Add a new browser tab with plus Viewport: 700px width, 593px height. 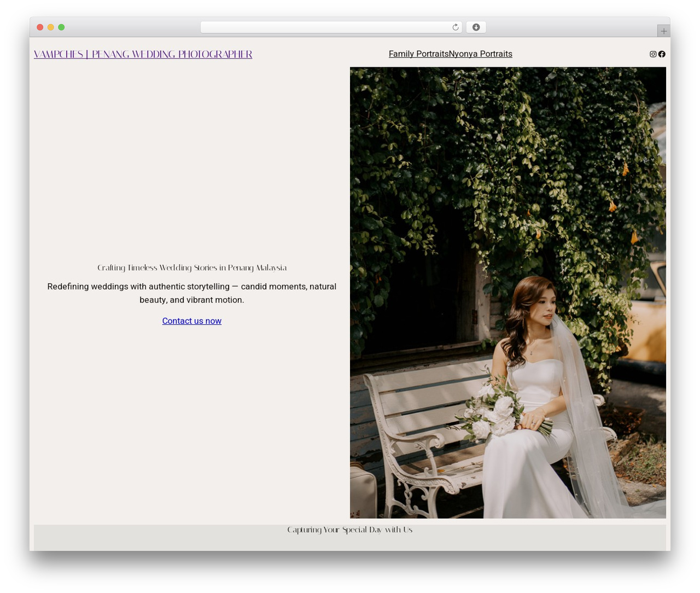coord(663,31)
